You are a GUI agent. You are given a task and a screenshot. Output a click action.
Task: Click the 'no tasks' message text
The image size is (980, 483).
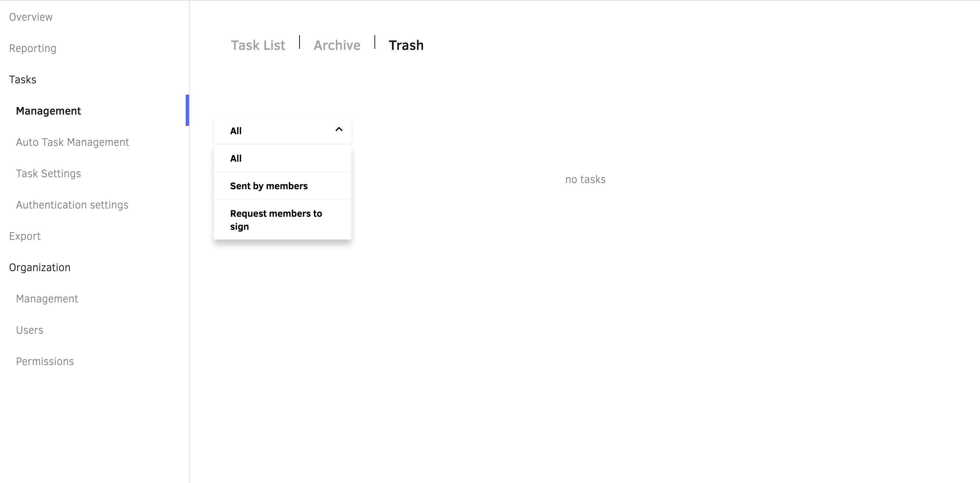pyautogui.click(x=585, y=179)
